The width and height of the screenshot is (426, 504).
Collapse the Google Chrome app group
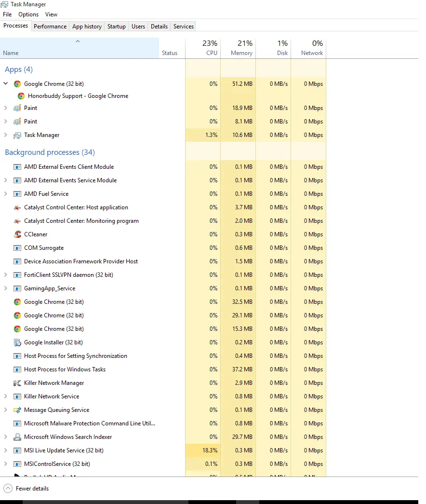pos(5,83)
